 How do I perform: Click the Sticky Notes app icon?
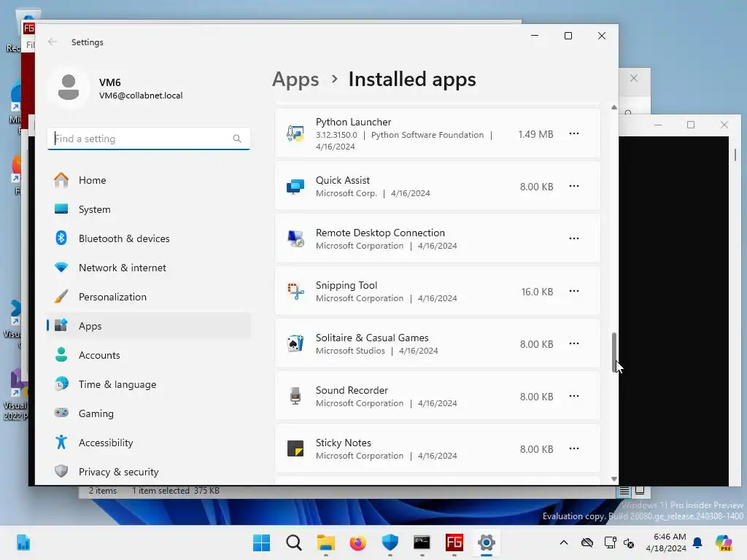295,448
